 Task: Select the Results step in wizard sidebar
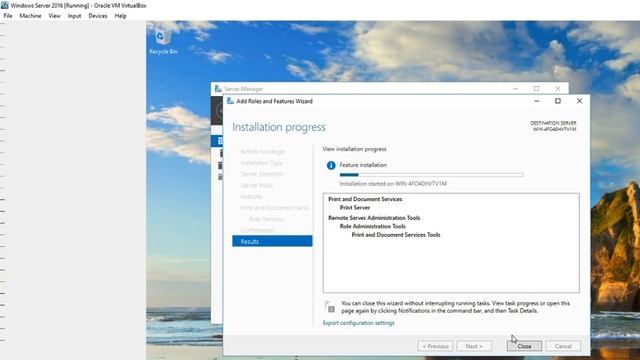pyautogui.click(x=272, y=241)
